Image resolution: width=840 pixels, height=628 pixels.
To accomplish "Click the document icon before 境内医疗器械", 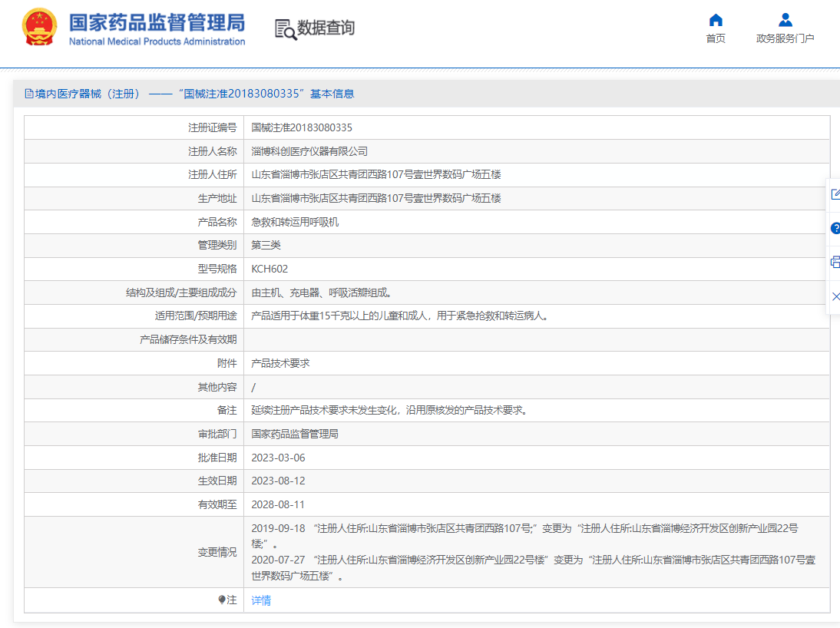I will [x=29, y=94].
